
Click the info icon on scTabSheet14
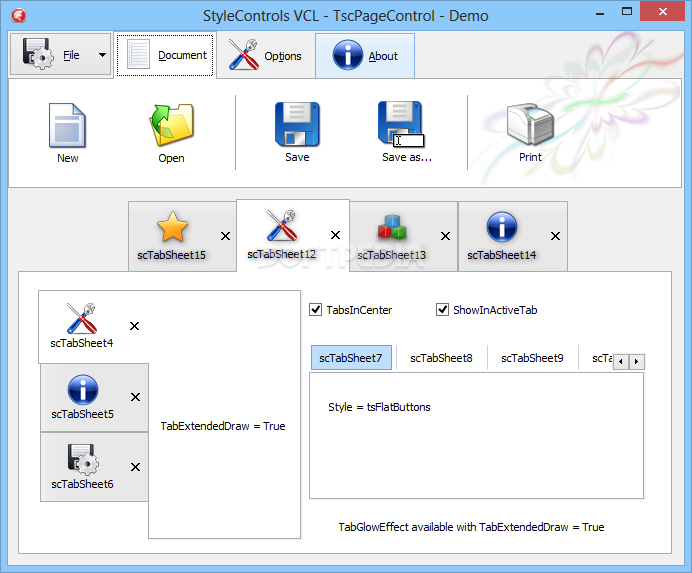(502, 226)
